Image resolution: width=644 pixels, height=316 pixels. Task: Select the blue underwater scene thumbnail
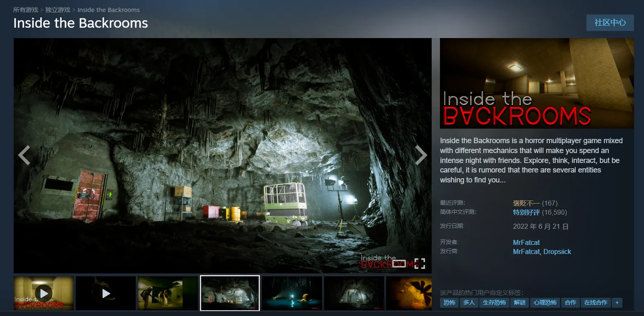(x=292, y=293)
